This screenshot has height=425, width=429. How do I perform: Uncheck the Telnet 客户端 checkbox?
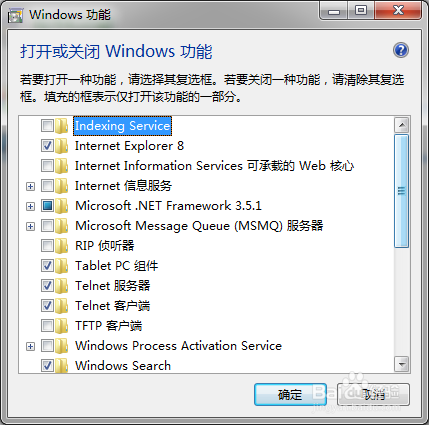pos(47,306)
